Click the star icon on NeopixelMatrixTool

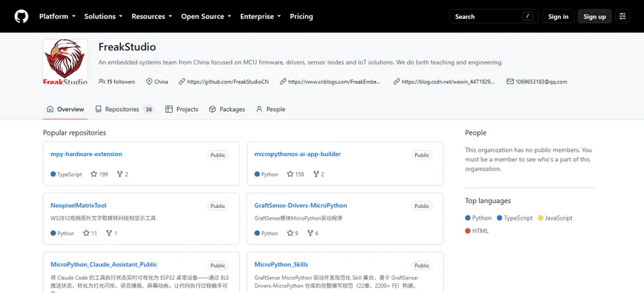point(86,233)
